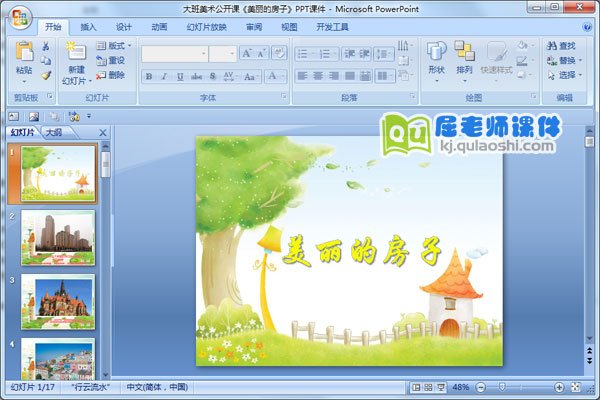Open the Insert ribbon tab
600x400 pixels.
pyautogui.click(x=88, y=27)
